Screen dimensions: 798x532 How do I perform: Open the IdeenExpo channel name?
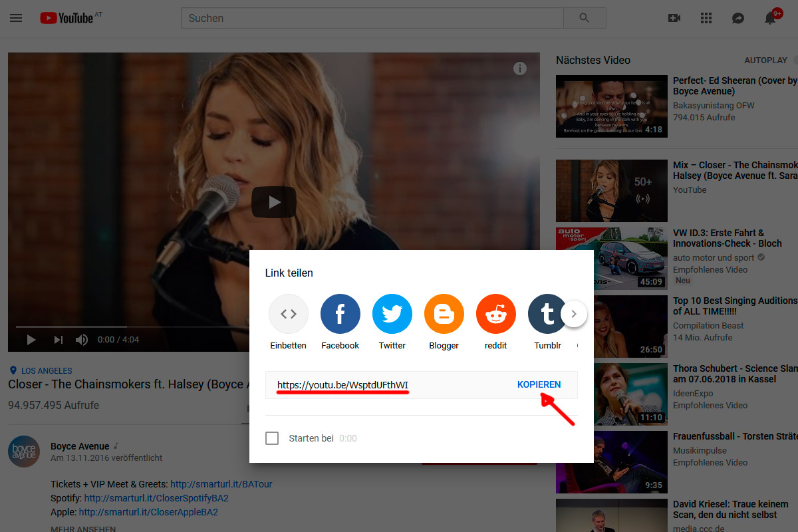click(x=693, y=393)
